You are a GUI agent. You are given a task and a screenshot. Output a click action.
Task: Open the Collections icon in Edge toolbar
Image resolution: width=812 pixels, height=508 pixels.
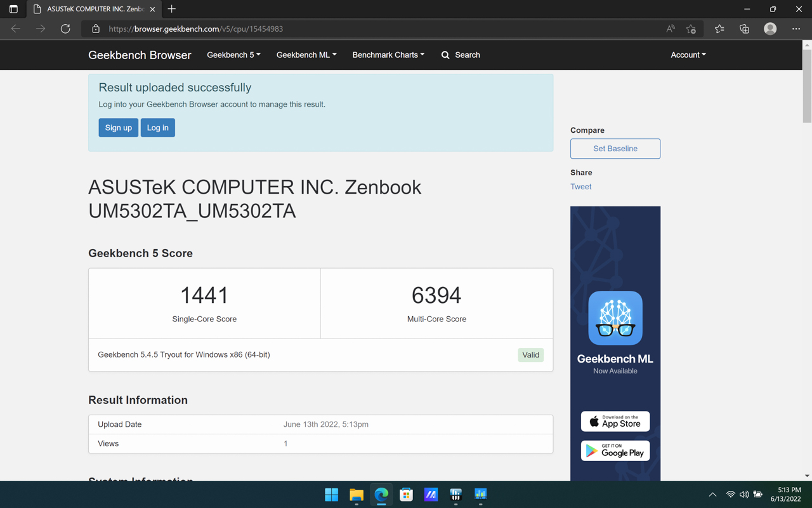pyautogui.click(x=745, y=29)
